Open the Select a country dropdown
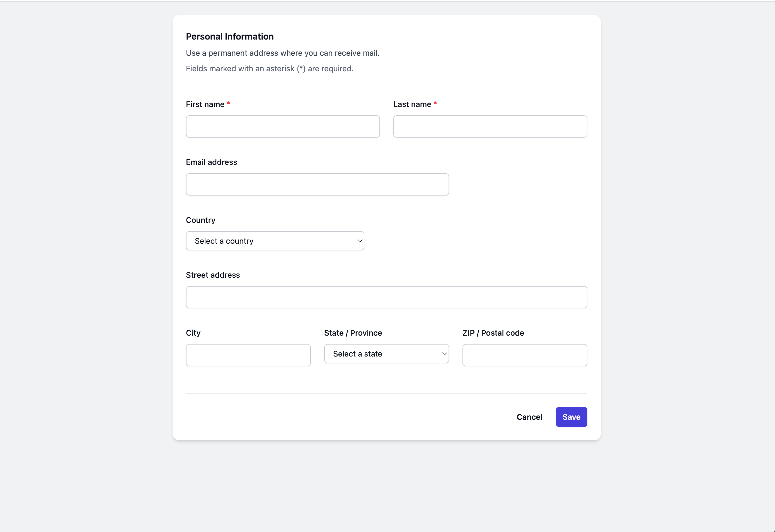775x532 pixels. pyautogui.click(x=275, y=241)
